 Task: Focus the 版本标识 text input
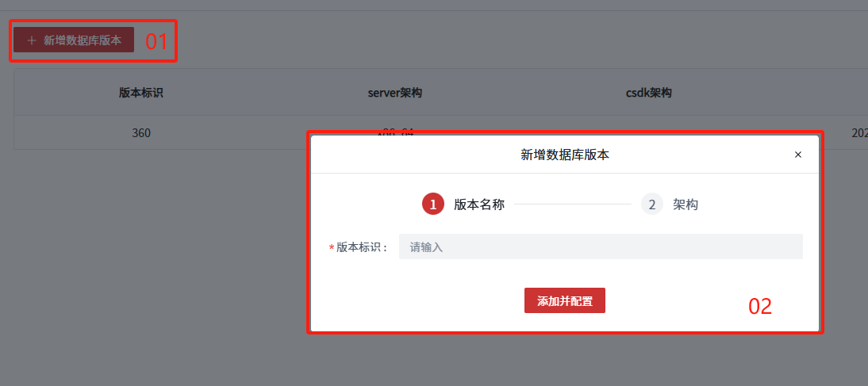601,247
